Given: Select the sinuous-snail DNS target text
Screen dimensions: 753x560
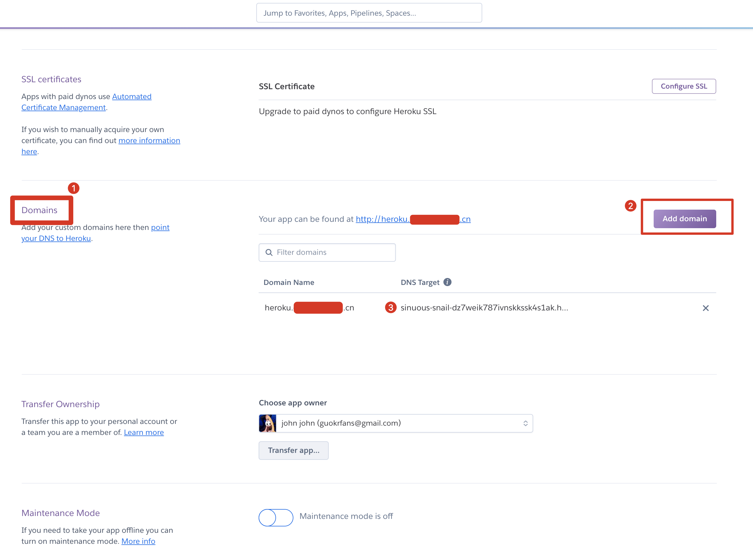Looking at the screenshot, I should [484, 308].
